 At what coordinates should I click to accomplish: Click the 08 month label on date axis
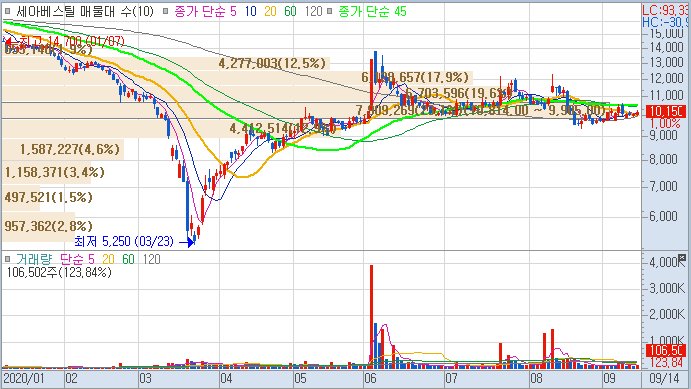pos(536,378)
